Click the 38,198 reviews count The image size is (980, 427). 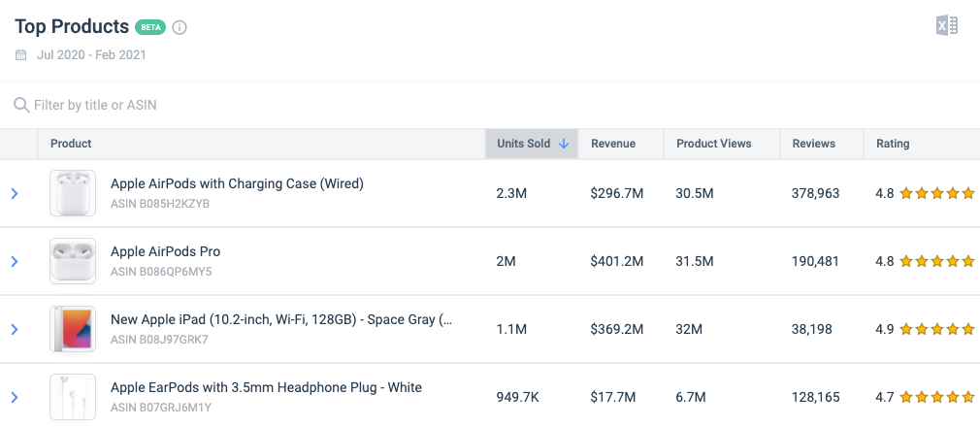point(812,330)
